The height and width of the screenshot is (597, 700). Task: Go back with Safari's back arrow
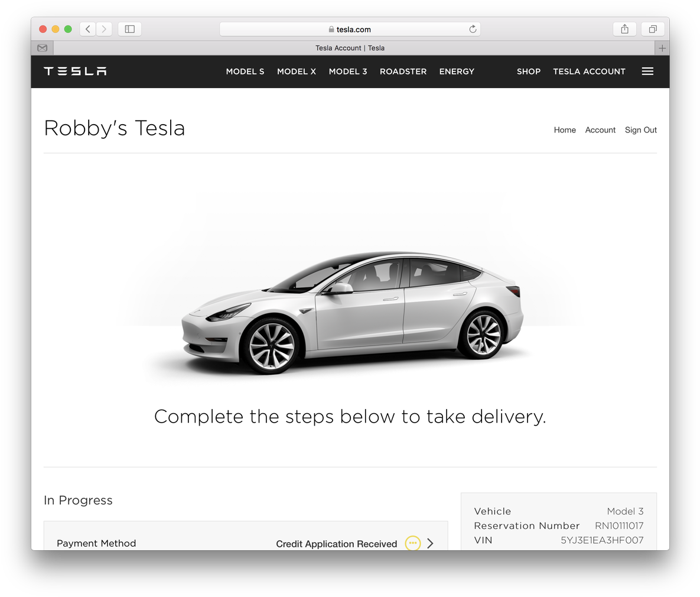pyautogui.click(x=88, y=29)
